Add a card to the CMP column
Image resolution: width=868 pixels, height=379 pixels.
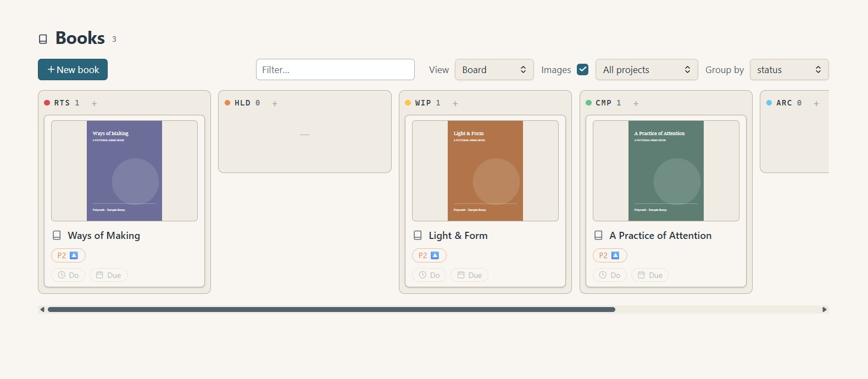tap(636, 103)
